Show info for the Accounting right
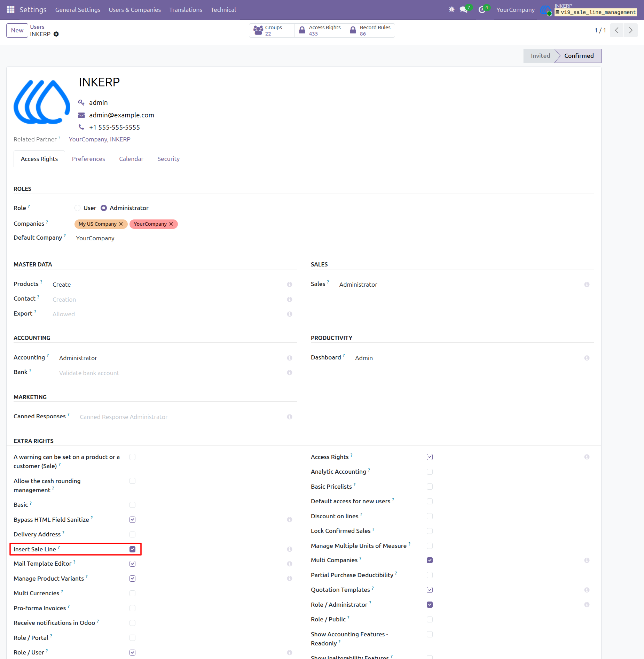 [290, 358]
